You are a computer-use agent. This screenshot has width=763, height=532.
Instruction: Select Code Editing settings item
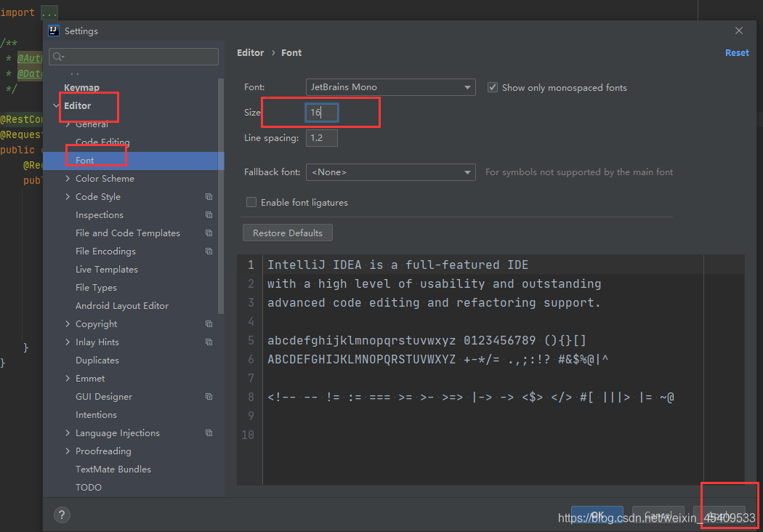pyautogui.click(x=102, y=142)
